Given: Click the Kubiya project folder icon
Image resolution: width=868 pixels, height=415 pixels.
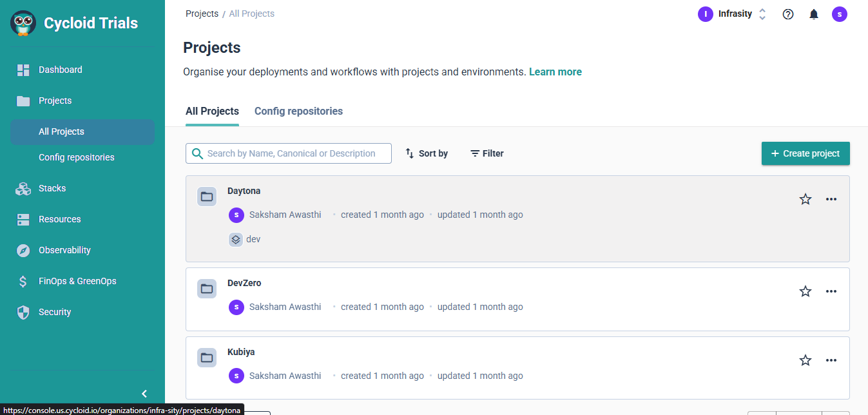Looking at the screenshot, I should click(207, 358).
